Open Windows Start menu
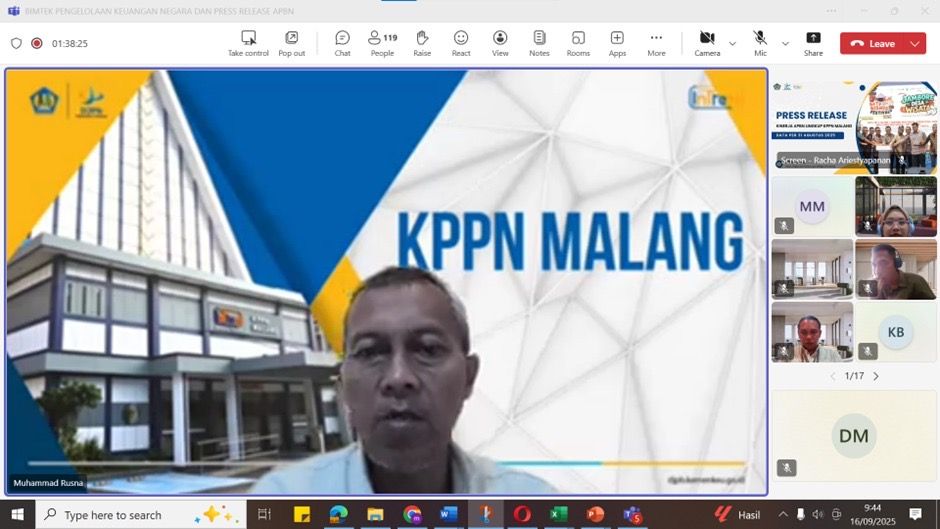Viewport: 940px width, 529px height. tap(17, 515)
